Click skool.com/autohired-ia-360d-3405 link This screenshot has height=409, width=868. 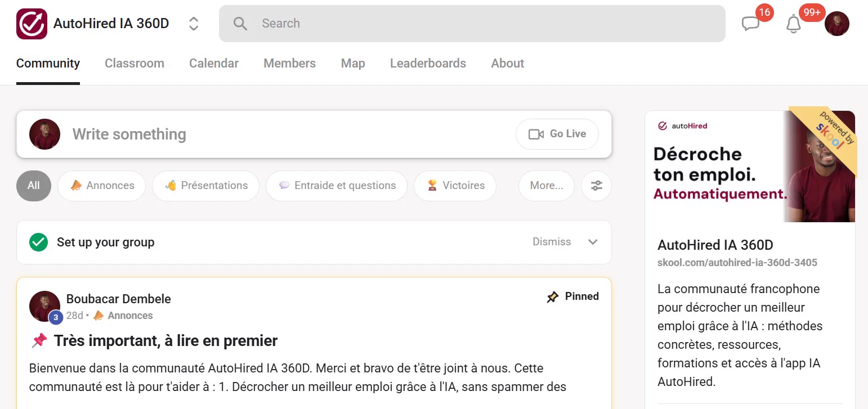click(737, 263)
